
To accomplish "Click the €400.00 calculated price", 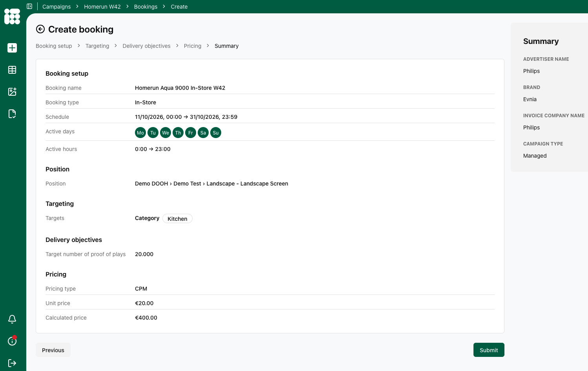I will point(146,318).
